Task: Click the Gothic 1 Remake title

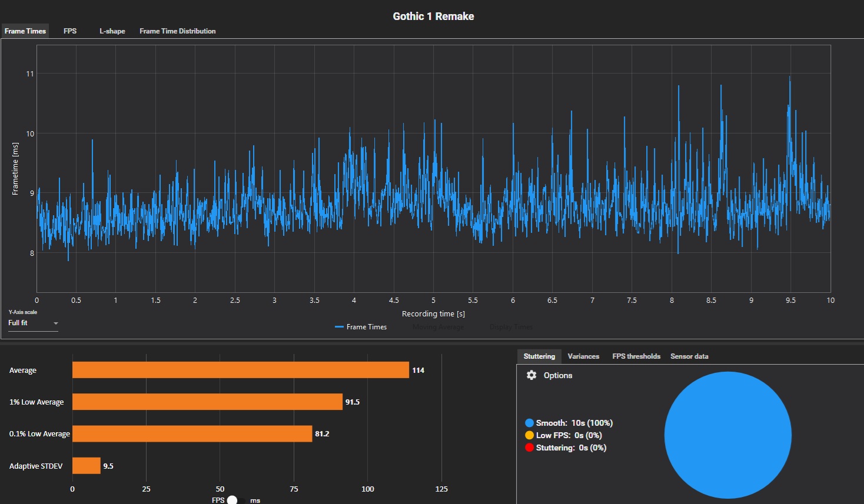Action: click(x=433, y=16)
